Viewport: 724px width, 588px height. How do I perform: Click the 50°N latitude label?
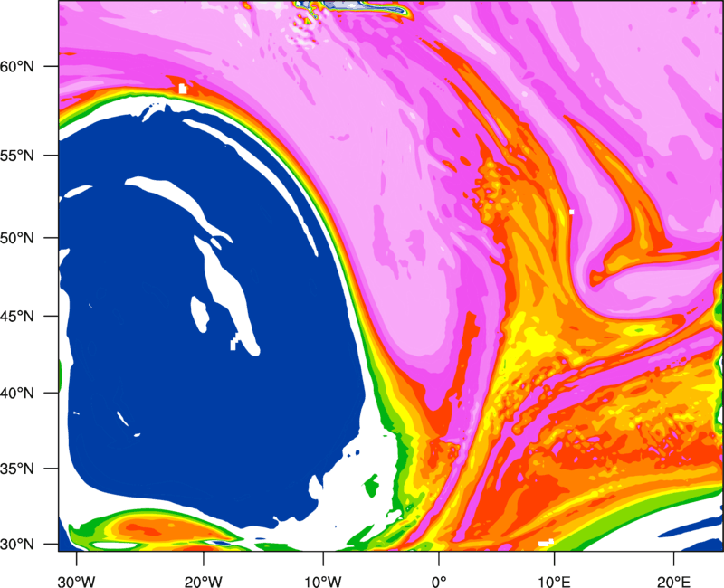(17, 238)
